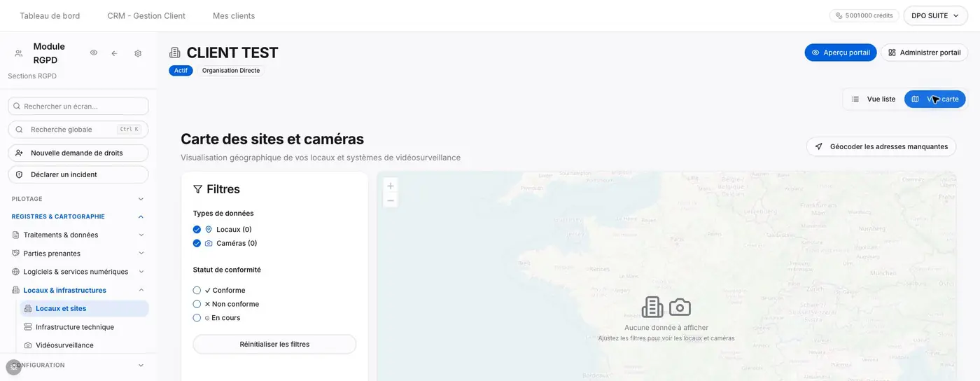The width and height of the screenshot is (980, 381).
Task: Click the back arrow in Module RGPD header
Action: [x=114, y=53]
